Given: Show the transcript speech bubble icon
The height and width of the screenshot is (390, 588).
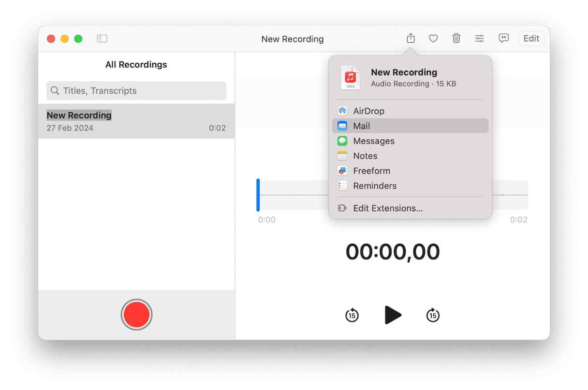Looking at the screenshot, I should 503,39.
